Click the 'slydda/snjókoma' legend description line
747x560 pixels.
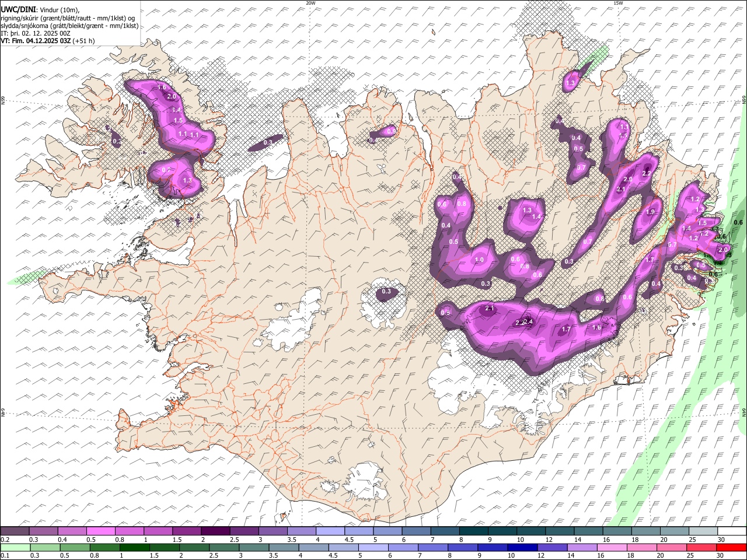[69, 26]
